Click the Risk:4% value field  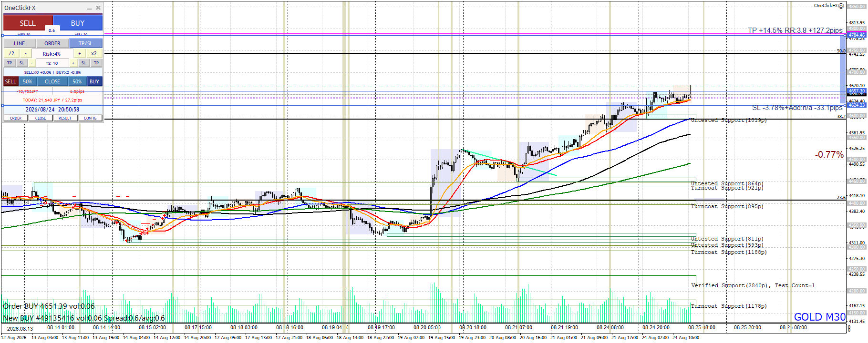click(x=52, y=54)
